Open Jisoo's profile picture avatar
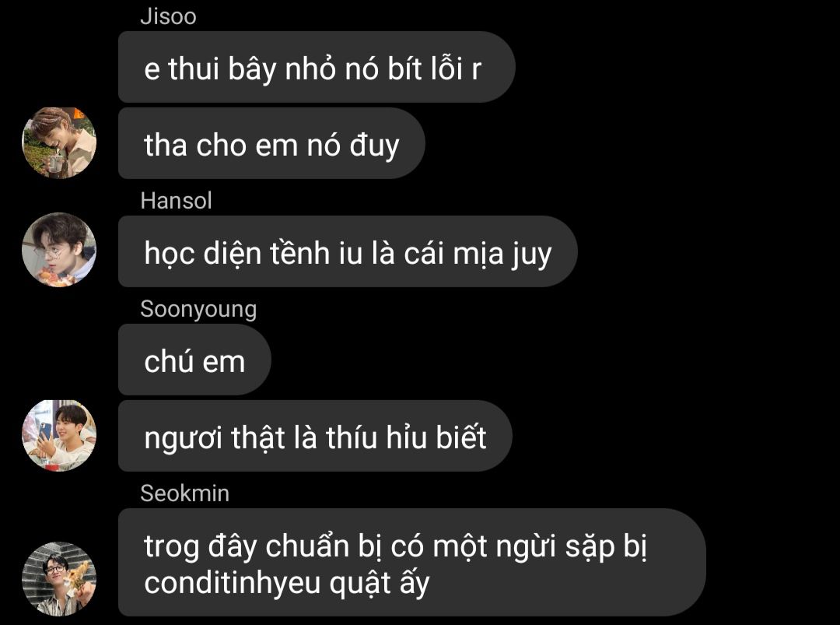The image size is (840, 625). (x=59, y=142)
